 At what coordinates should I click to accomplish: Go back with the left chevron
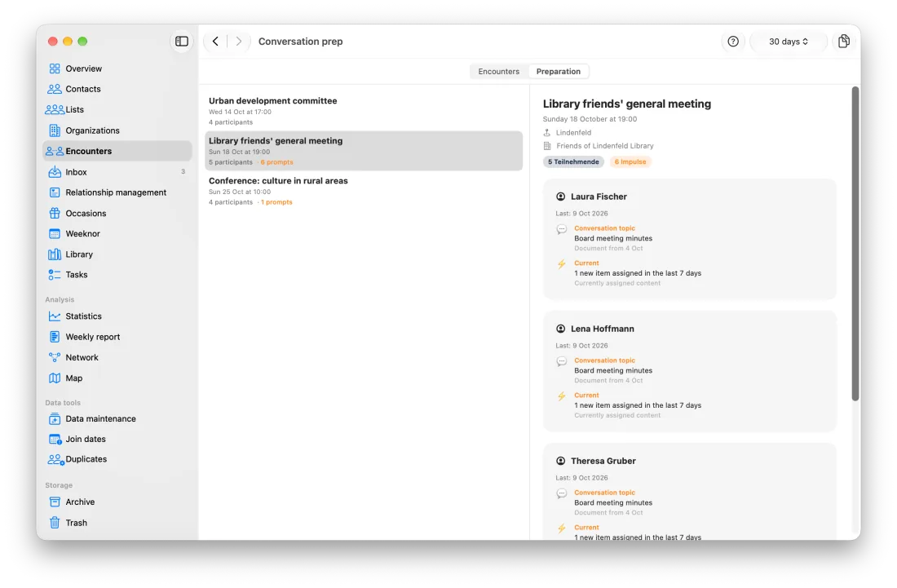215,41
